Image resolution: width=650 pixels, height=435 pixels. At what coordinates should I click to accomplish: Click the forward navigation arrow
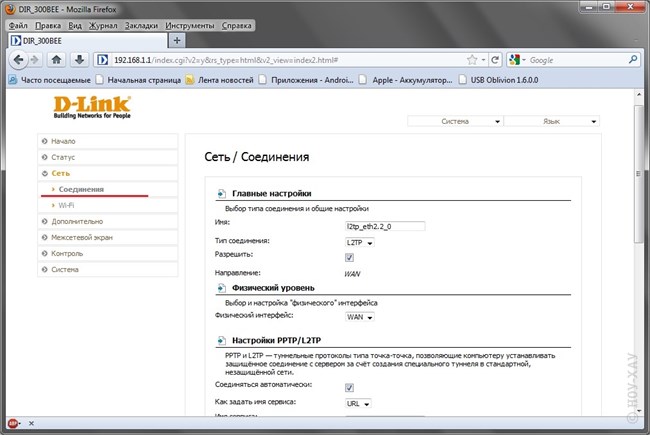pyautogui.click(x=35, y=60)
